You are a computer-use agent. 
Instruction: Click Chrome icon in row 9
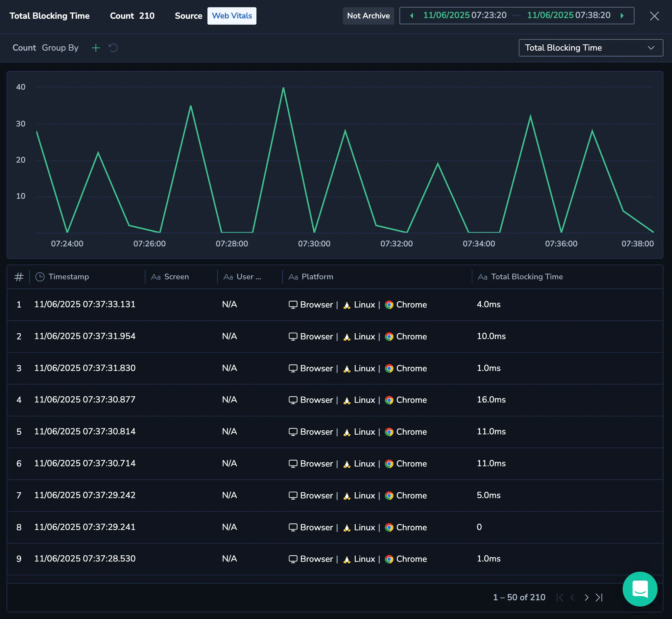[x=389, y=559]
